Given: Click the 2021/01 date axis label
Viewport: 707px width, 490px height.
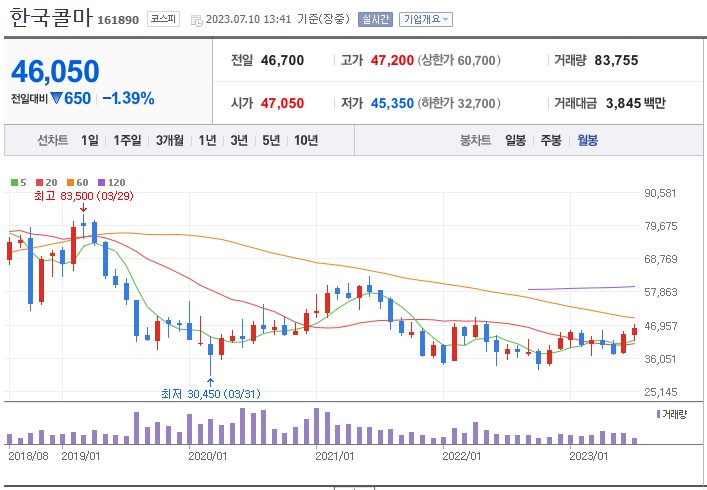Looking at the screenshot, I should click(x=335, y=456).
